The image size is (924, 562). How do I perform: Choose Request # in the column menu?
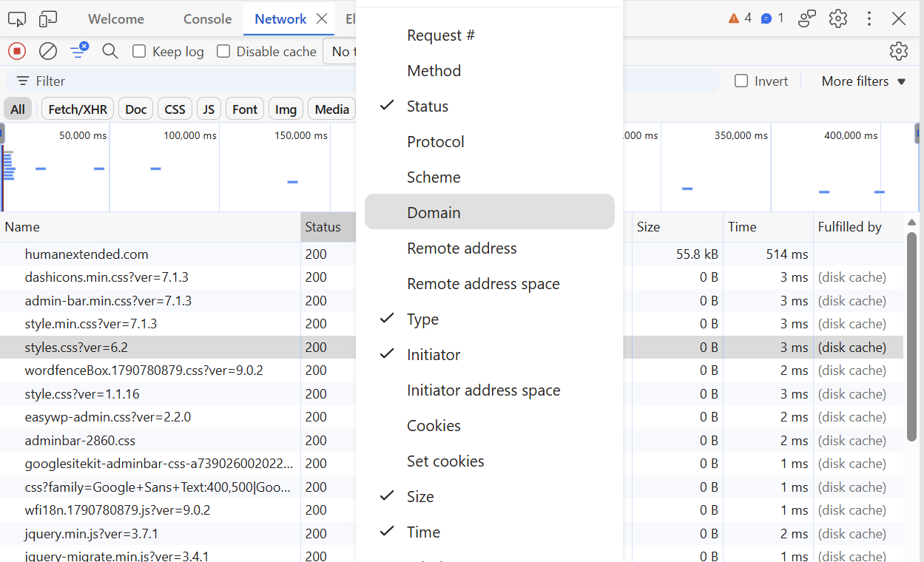click(490, 35)
